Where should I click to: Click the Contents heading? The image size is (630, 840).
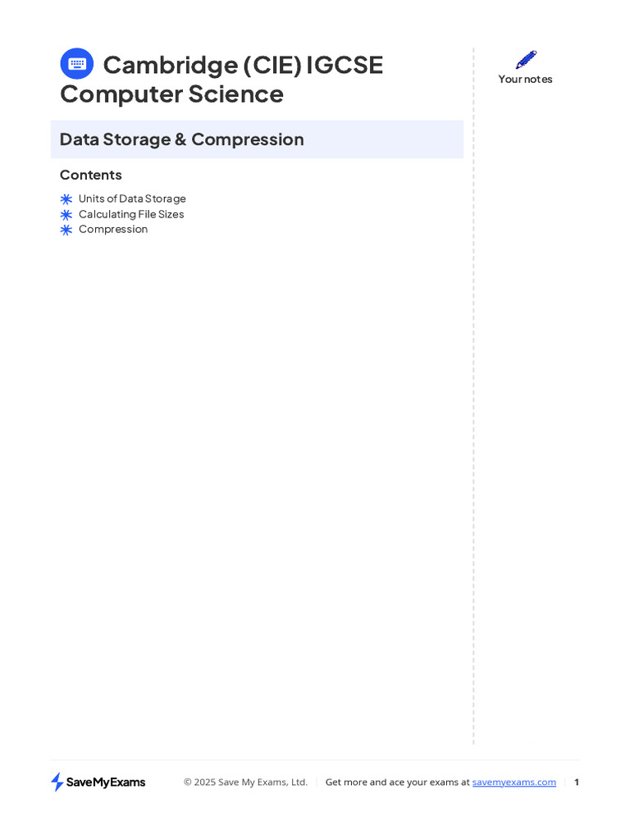pos(91,175)
